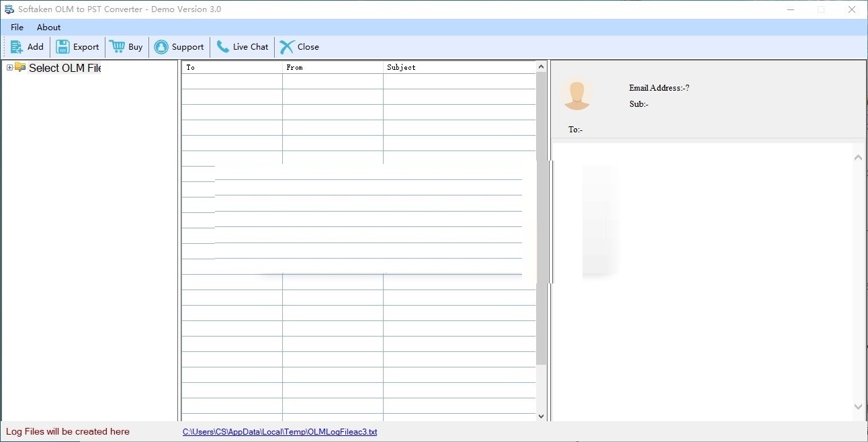Image resolution: width=868 pixels, height=442 pixels.
Task: Close the Softaken converter window
Action: coord(851,9)
